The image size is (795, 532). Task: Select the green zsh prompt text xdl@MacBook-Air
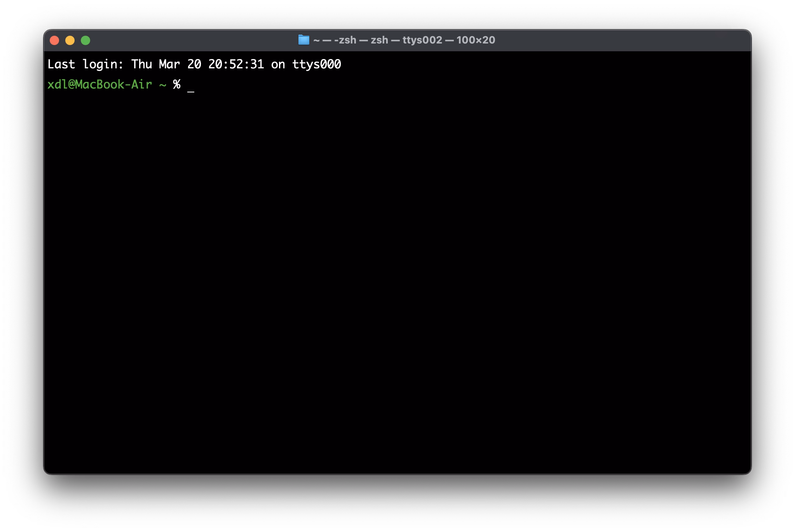pyautogui.click(x=99, y=85)
